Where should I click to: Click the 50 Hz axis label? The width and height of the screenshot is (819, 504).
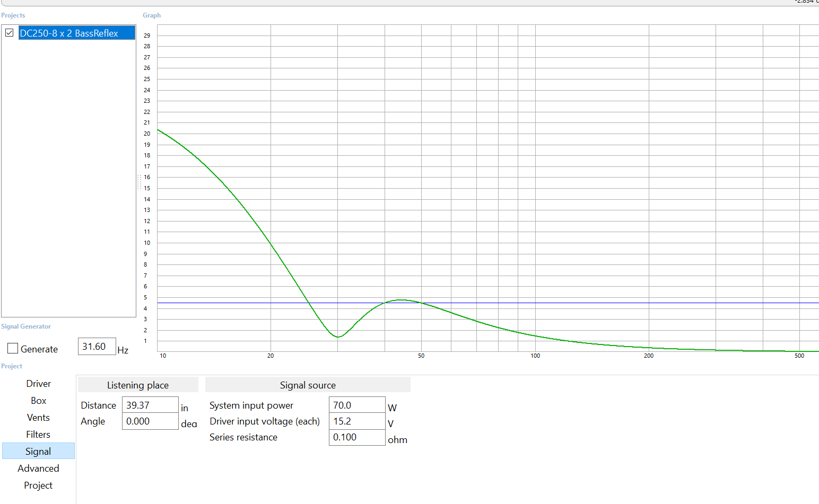(421, 356)
